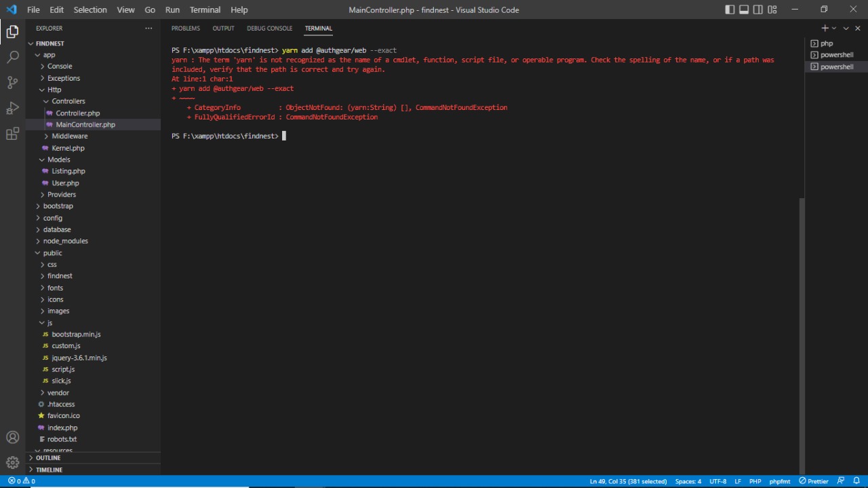Click Ln 49, Col 35 status item
The width and height of the screenshot is (868, 488).
tap(628, 481)
